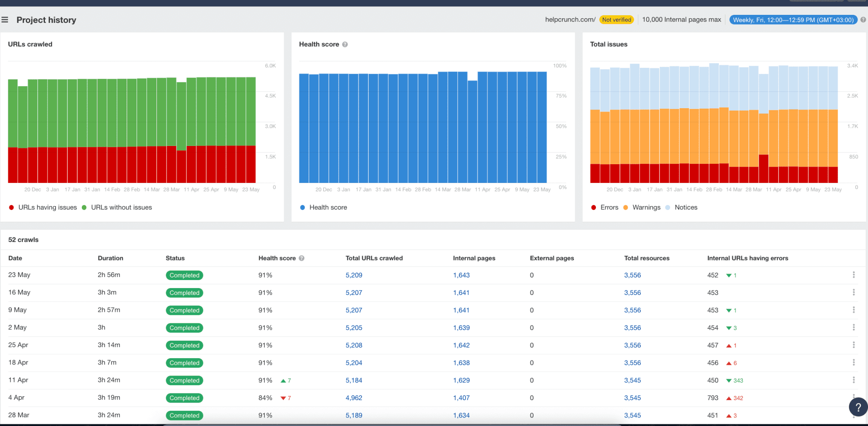Image resolution: width=868 pixels, height=426 pixels.
Task: Click the Health score column header info icon
Action: tap(302, 258)
